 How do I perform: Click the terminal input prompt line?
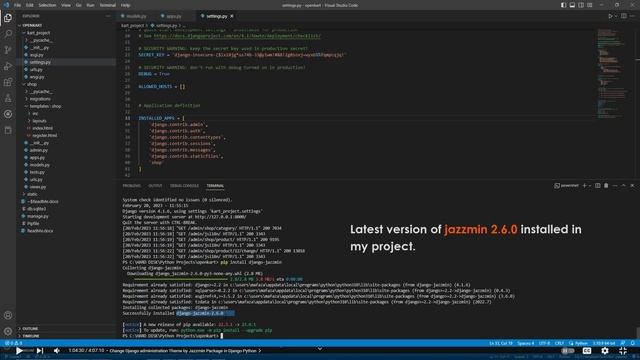(x=173, y=336)
